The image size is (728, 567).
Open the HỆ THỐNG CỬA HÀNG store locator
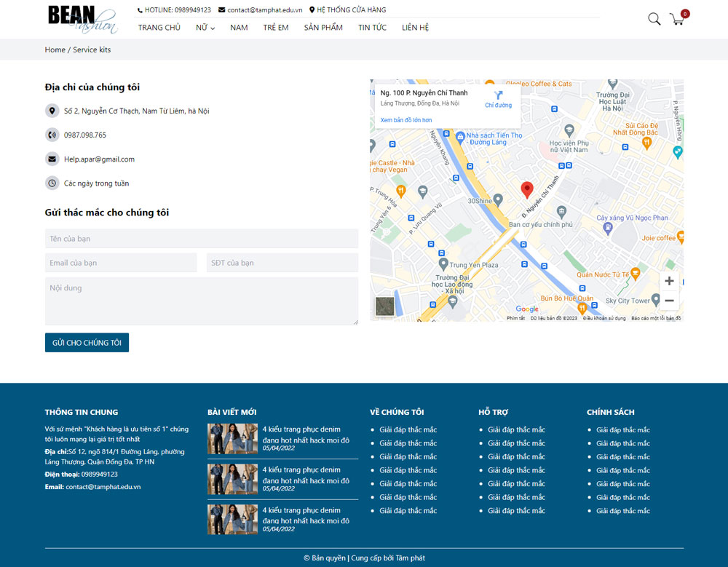[x=347, y=10]
